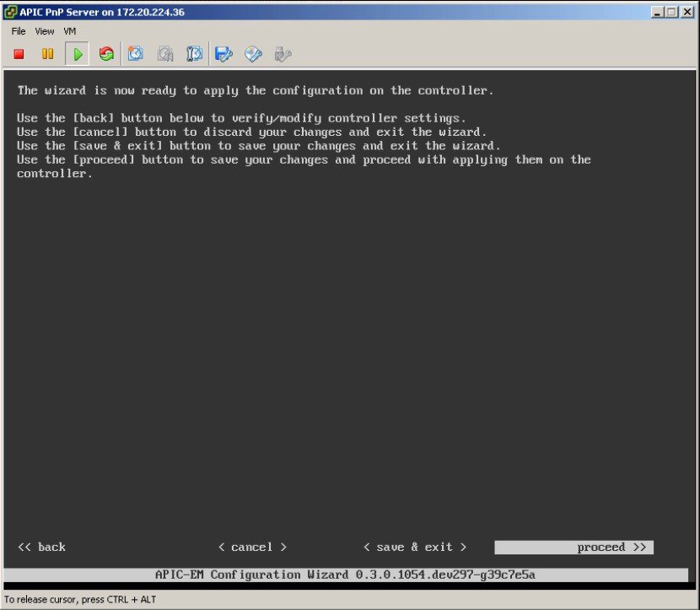This screenshot has height=610, width=700.
Task: Pause the virtual machine
Action: (48, 54)
